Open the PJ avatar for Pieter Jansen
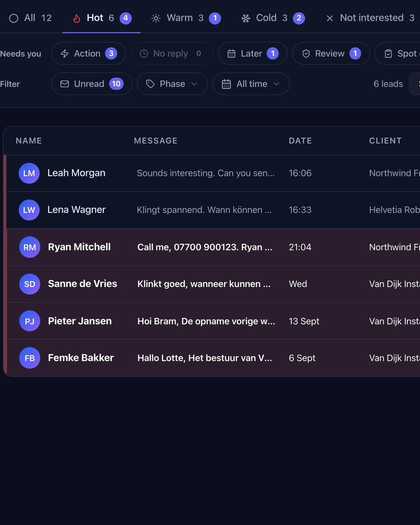 (30, 321)
